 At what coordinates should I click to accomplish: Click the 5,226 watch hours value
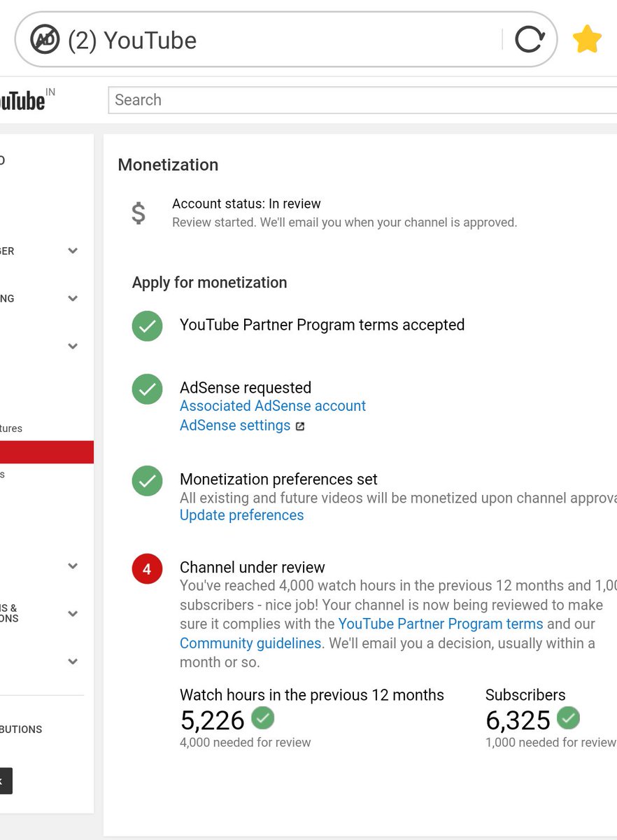(x=213, y=720)
